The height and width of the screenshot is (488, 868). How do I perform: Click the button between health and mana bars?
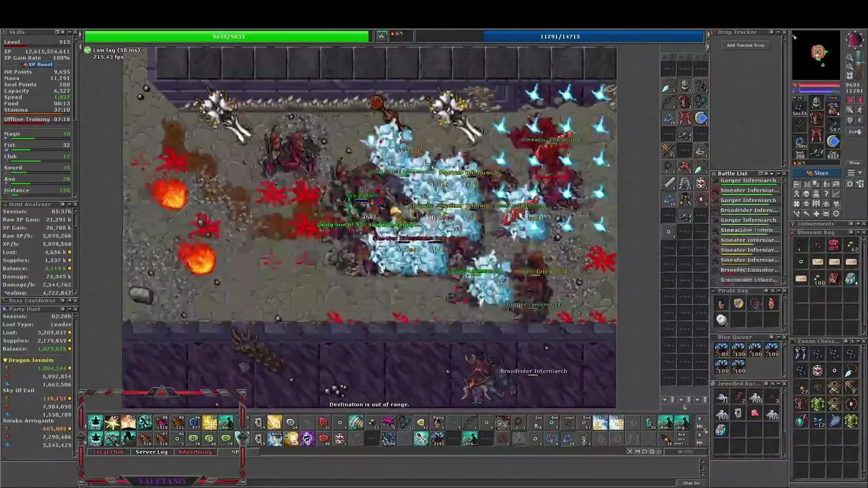[382, 36]
